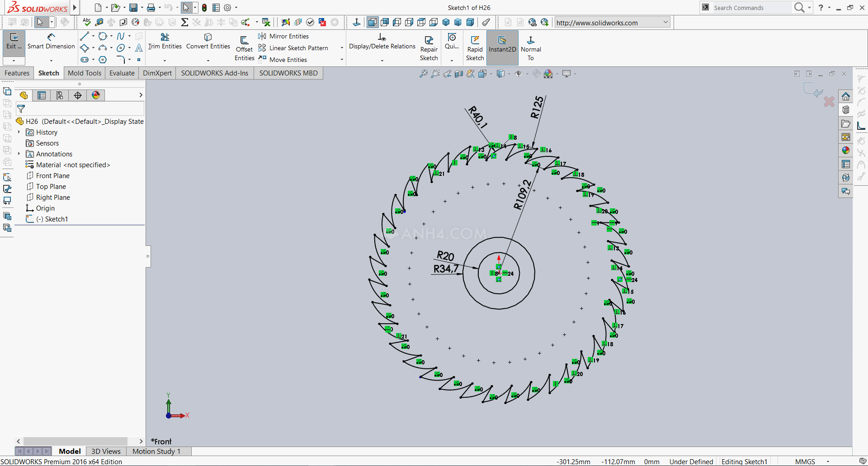Click the R125 dimension text
Viewport: 868px width, 466px height.
[x=537, y=108]
